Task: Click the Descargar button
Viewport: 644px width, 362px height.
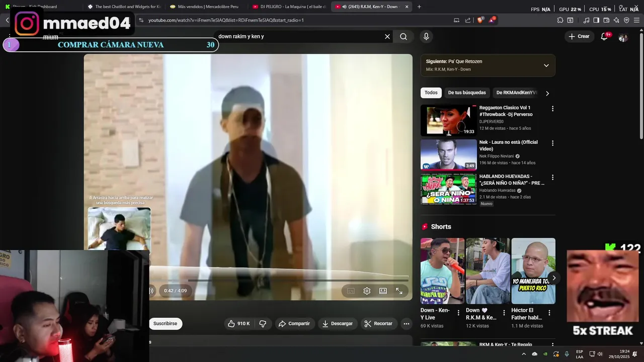Action: point(338,324)
